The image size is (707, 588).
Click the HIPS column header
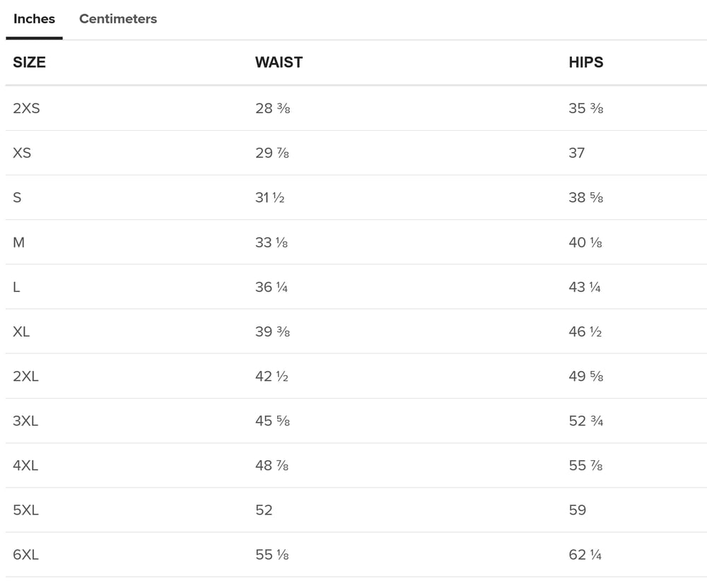pos(585,62)
